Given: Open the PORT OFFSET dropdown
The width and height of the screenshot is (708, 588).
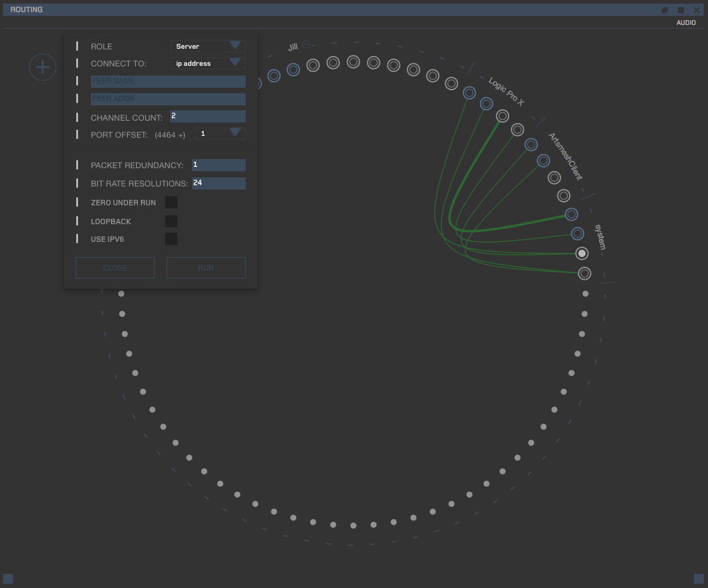Looking at the screenshot, I should click(220, 133).
